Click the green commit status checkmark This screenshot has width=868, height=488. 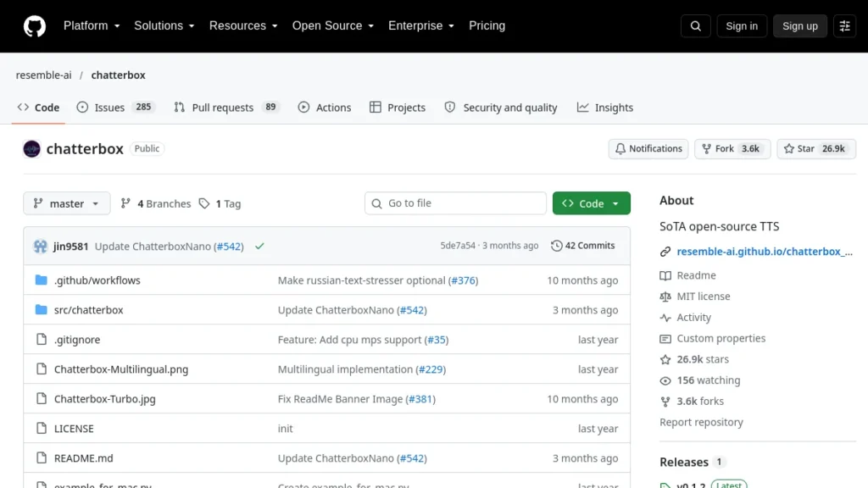(259, 247)
